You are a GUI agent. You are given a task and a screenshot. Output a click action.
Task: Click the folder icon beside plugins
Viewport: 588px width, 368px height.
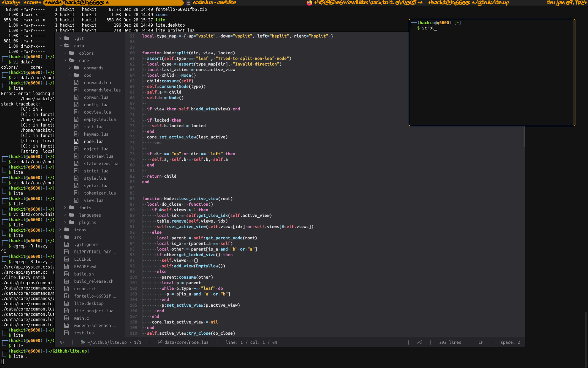[72, 223]
